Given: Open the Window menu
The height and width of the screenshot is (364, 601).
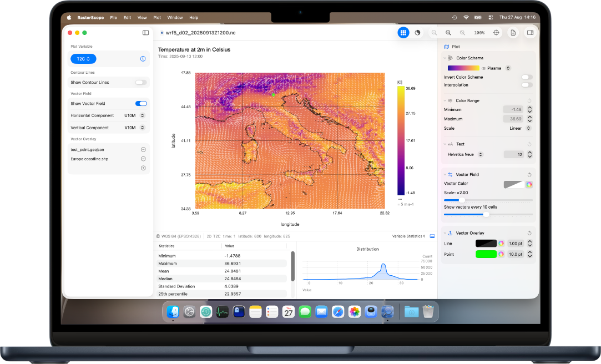Looking at the screenshot, I should (175, 18).
